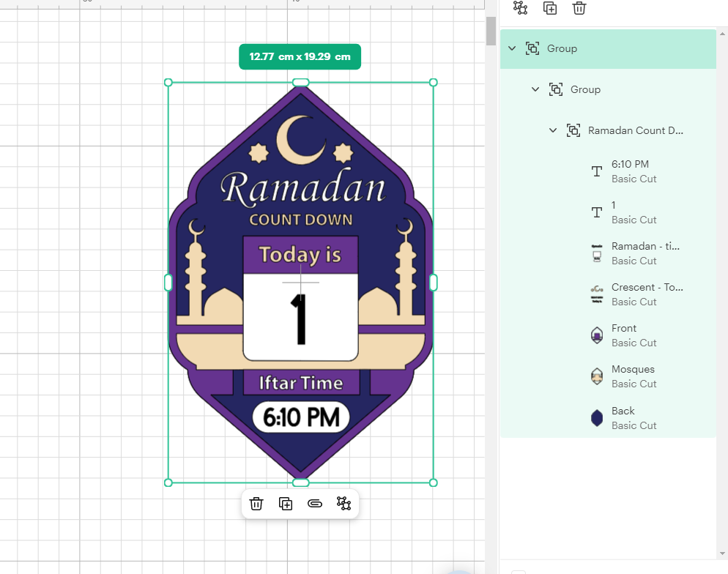Click the text layer icon beside 6:10 PM
728x574 pixels.
point(596,171)
